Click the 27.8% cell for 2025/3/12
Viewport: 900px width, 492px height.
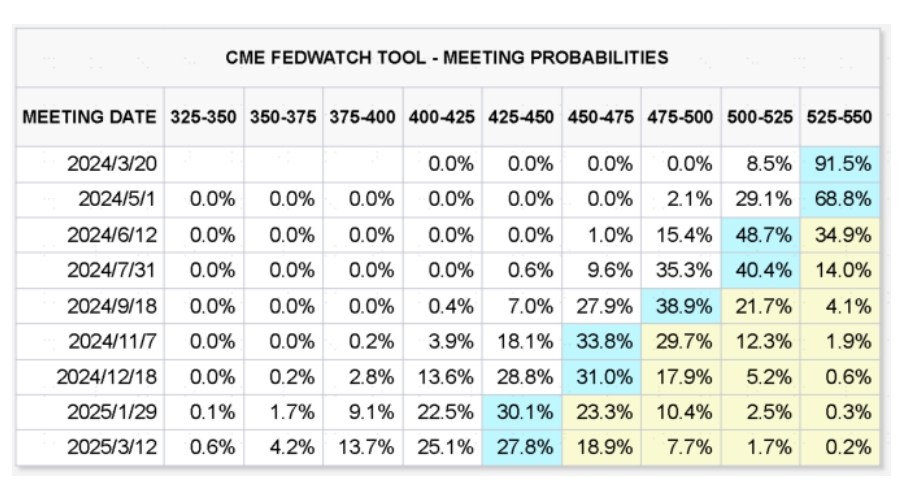pyautogui.click(x=522, y=446)
